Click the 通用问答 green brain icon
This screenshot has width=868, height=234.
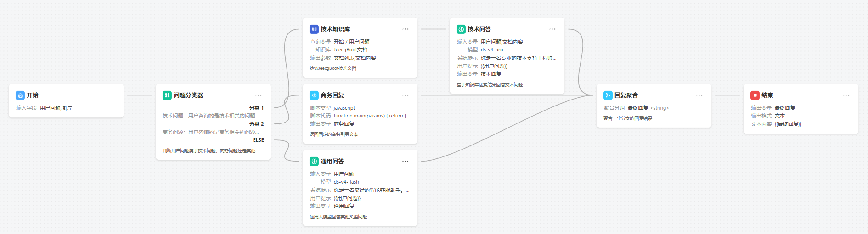(314, 161)
